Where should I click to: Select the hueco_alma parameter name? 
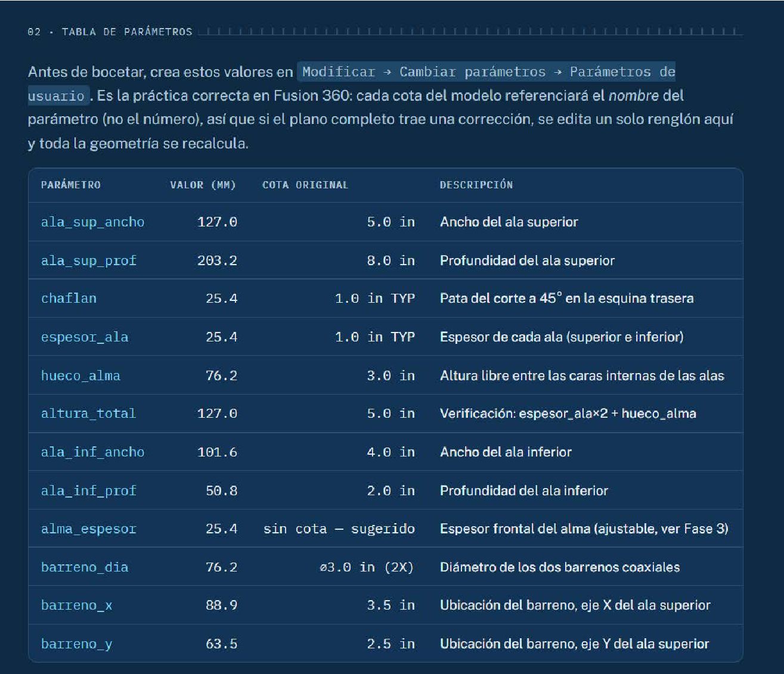click(80, 375)
